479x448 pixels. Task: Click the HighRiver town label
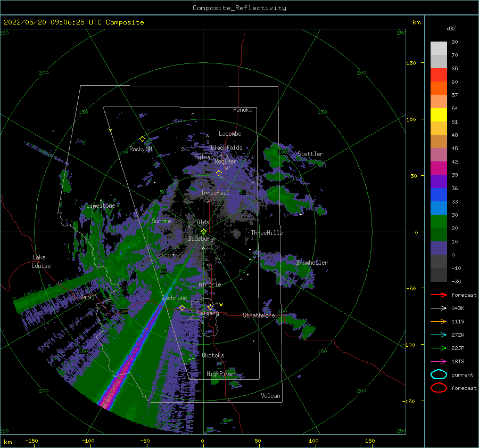[x=220, y=374]
